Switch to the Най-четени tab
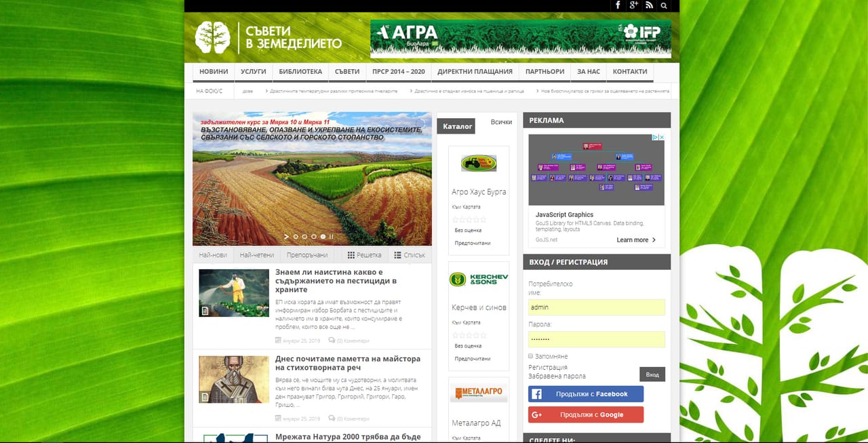Screen dimensions: 868x443 click(257, 255)
